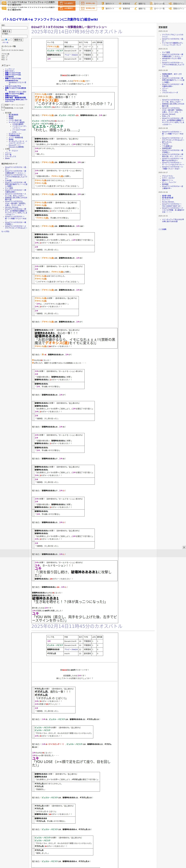The width and height of the screenshot is (186, 868).
Task: Open the 軽行事連絡板 board link
Action: 13,115
